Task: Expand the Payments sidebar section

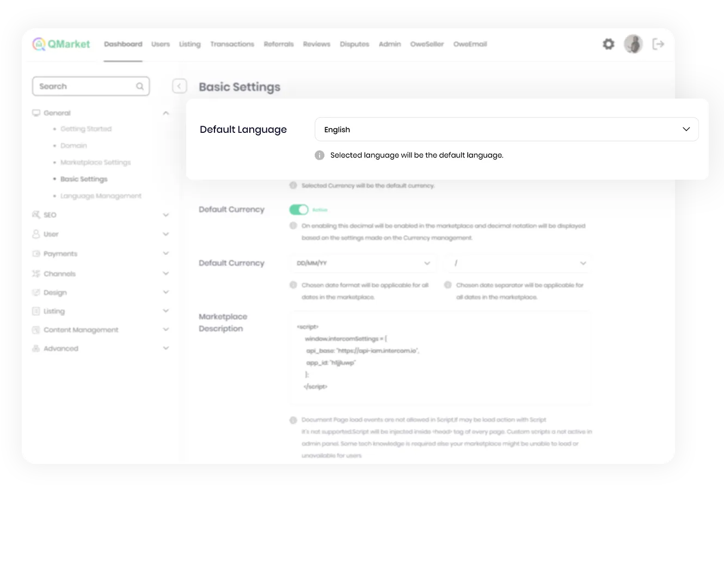Action: 165,254
